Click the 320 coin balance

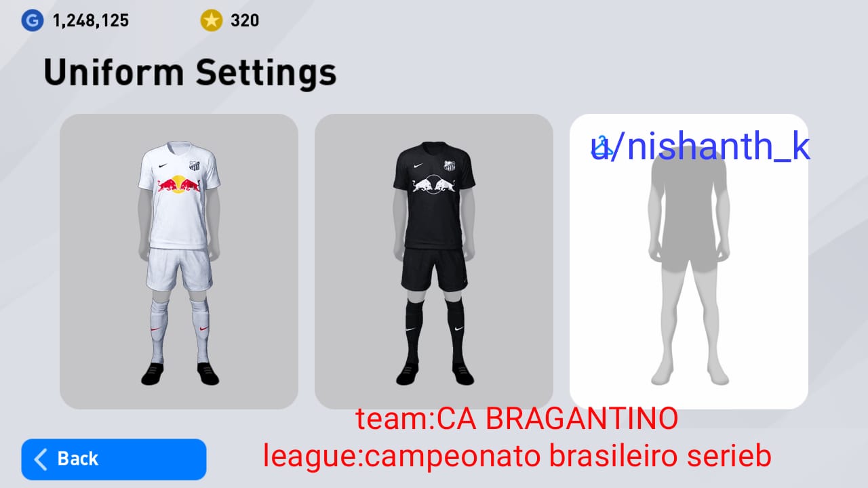click(x=245, y=21)
